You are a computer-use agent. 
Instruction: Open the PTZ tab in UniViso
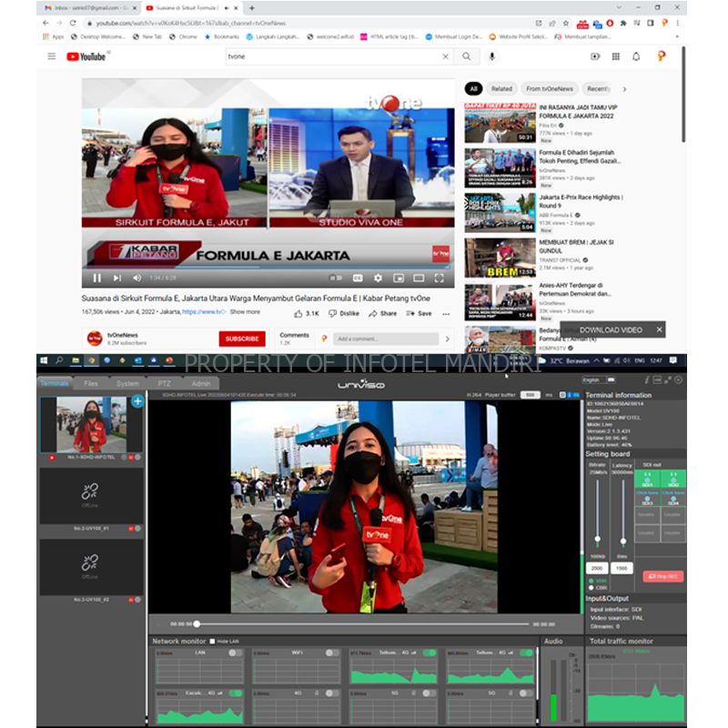point(164,383)
